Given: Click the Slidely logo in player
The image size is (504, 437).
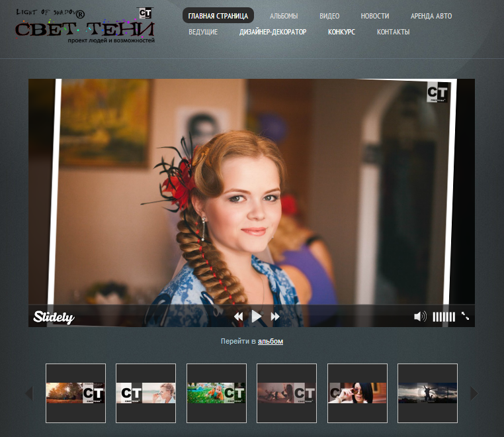Looking at the screenshot, I should coord(54,317).
